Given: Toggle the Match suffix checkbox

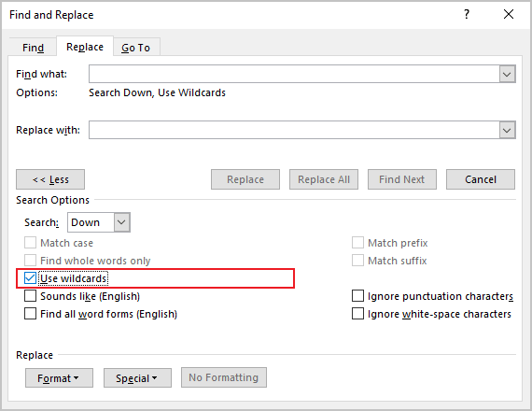Looking at the screenshot, I should tap(357, 261).
